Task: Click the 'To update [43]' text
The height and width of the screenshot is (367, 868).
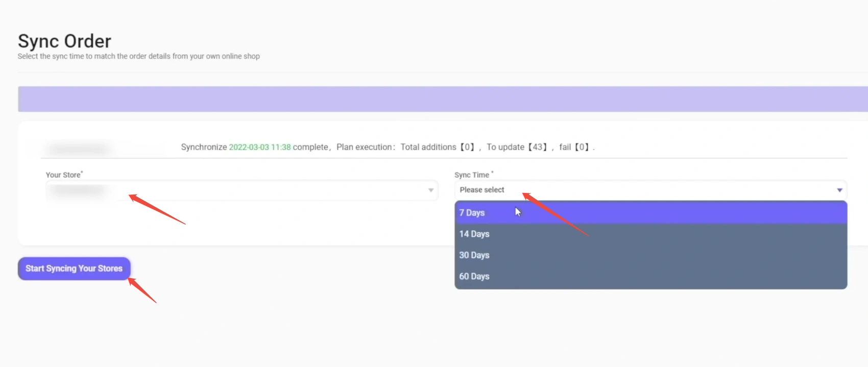Action: [x=518, y=147]
